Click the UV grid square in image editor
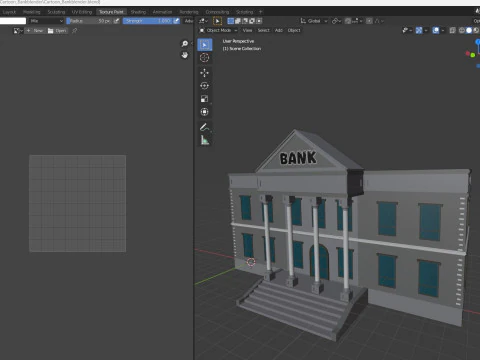The image size is (480, 360). pos(78,203)
